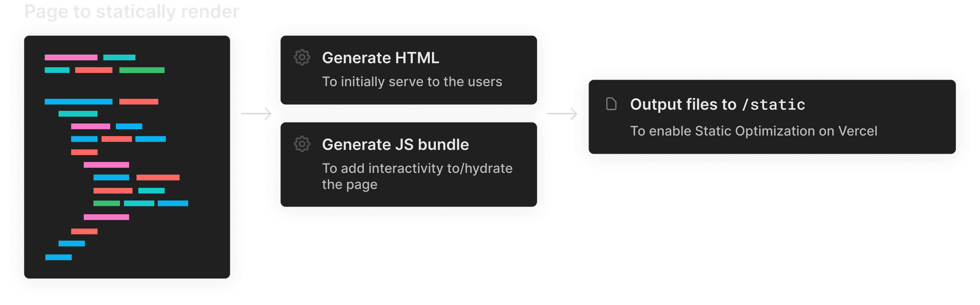Click the pink bar on the first code line
The width and height of the screenshot is (980, 305).
point(71,57)
